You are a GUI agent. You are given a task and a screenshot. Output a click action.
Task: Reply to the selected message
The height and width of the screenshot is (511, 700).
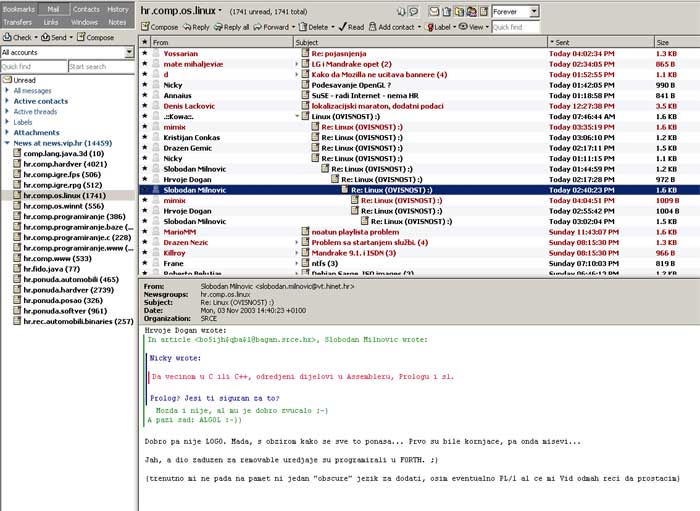coord(196,27)
